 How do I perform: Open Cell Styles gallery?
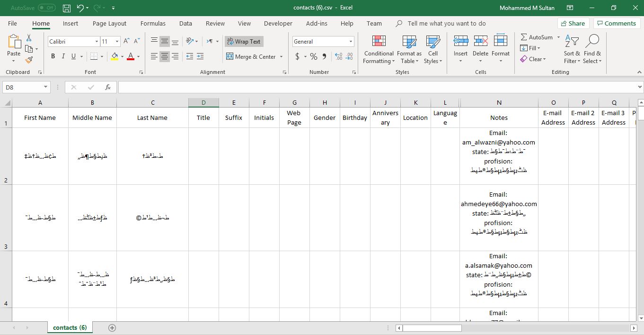click(x=432, y=49)
